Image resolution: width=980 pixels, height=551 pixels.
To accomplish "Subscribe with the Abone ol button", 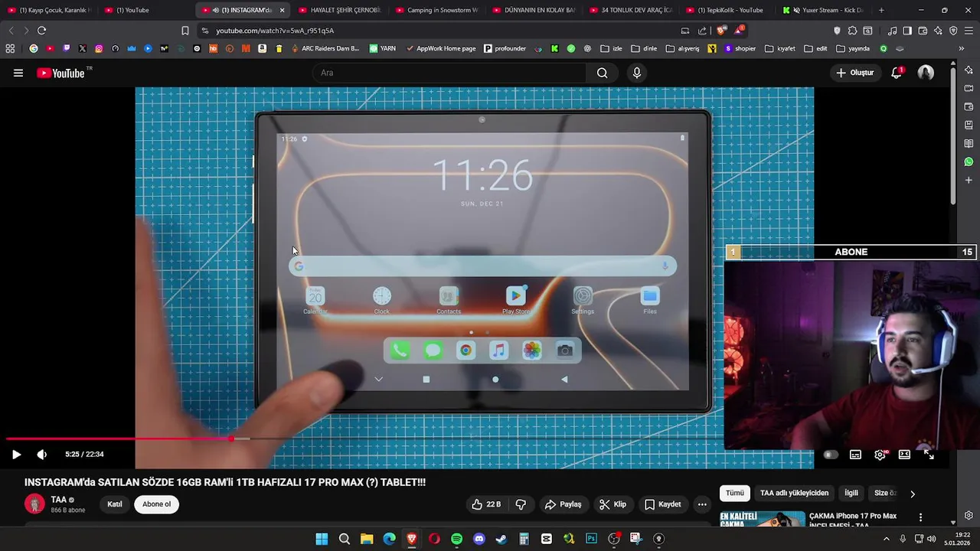I will [x=157, y=504].
